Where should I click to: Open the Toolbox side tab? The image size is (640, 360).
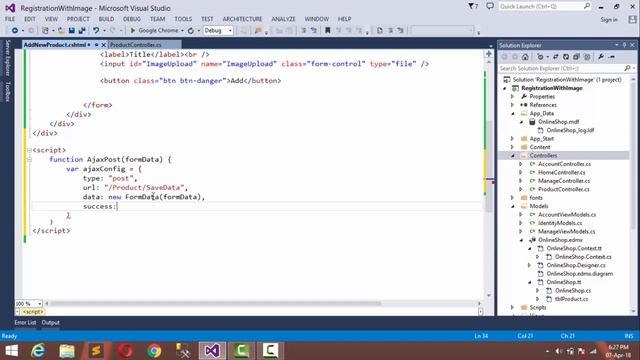pos(7,91)
